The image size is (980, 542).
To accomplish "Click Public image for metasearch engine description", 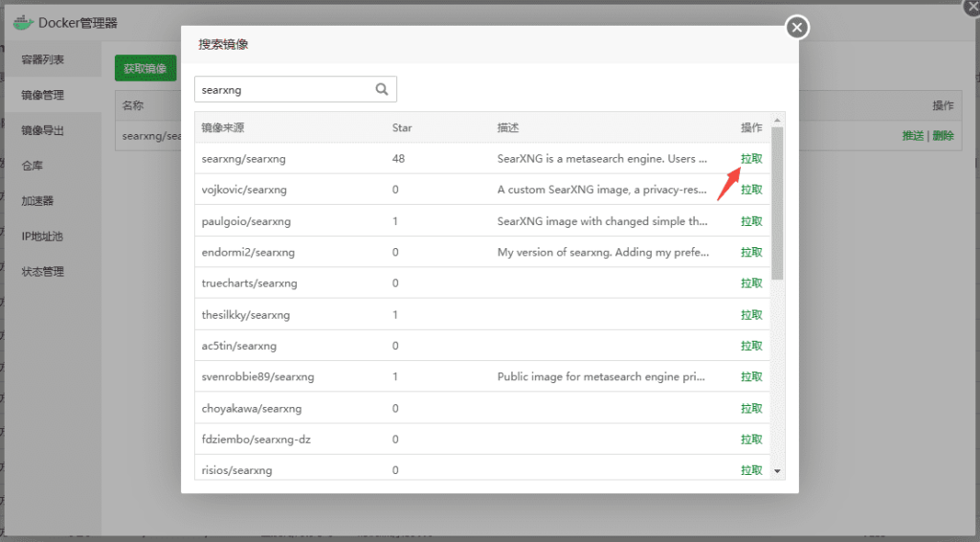I will pos(601,377).
